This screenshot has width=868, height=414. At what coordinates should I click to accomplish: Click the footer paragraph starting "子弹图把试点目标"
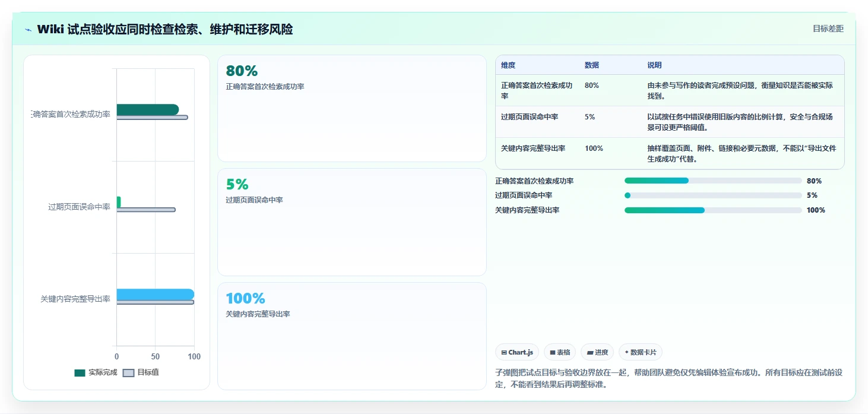click(669, 378)
